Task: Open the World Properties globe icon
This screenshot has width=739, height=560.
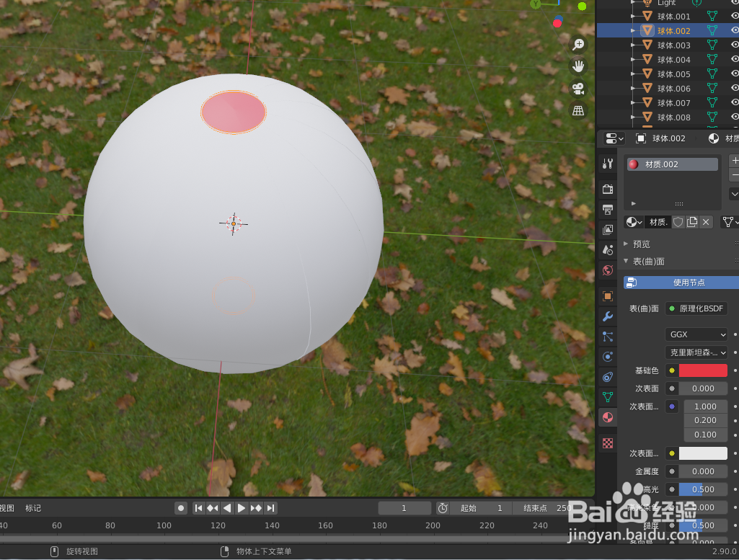Action: 607,270
